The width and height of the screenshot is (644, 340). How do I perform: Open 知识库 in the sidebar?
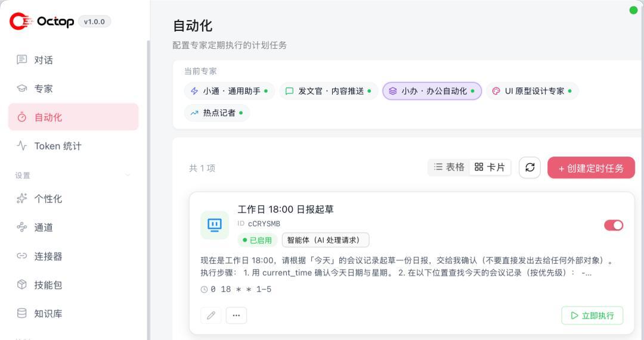pyautogui.click(x=73, y=314)
